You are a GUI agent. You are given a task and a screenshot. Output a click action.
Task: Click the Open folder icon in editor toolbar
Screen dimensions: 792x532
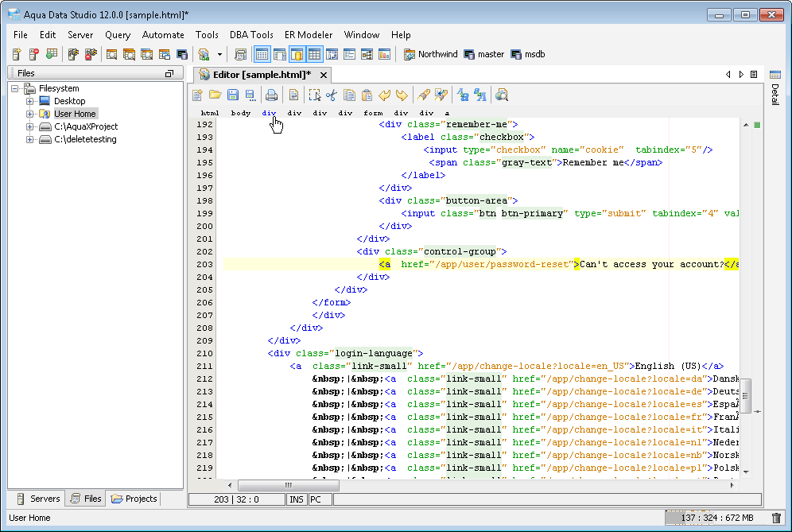coord(215,95)
